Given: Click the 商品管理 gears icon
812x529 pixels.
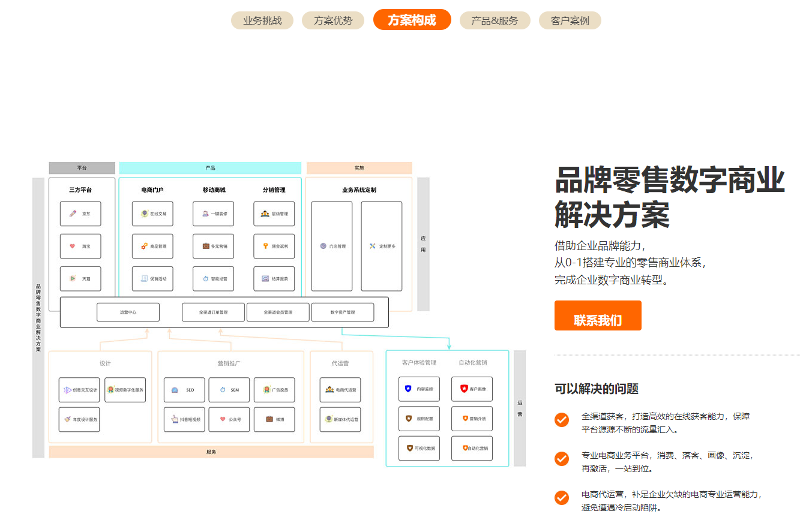Looking at the screenshot, I should click(145, 246).
